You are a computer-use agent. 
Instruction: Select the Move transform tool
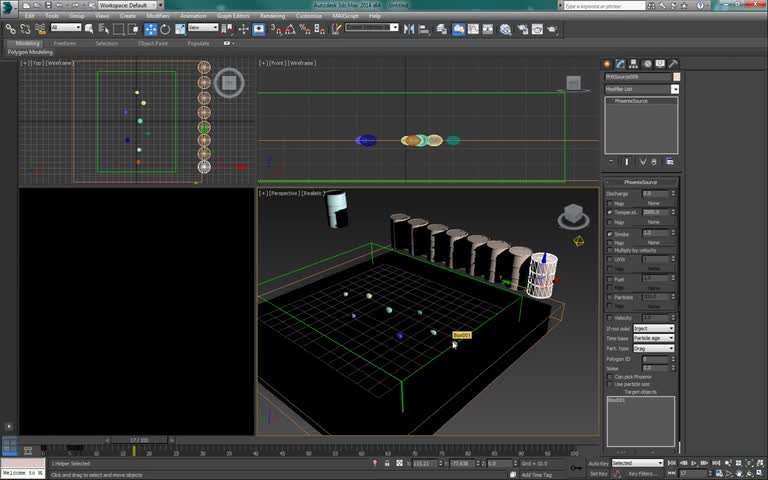click(x=151, y=29)
